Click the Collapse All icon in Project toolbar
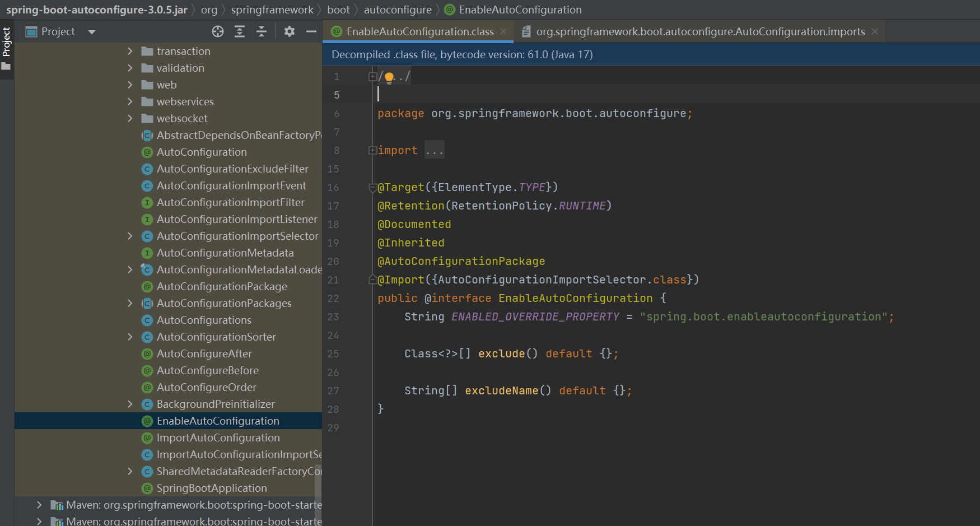 262,32
